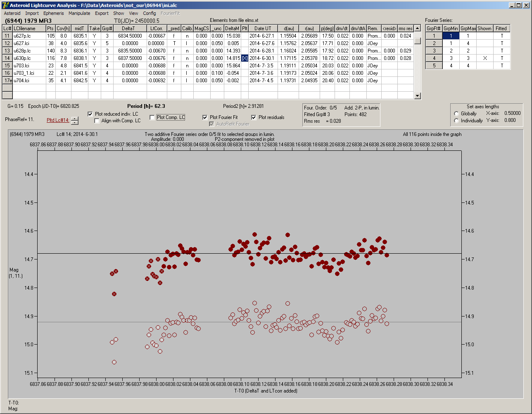The width and height of the screenshot is (532, 414).
Task: Click file name u703.lci cell
Action: coord(29,66)
